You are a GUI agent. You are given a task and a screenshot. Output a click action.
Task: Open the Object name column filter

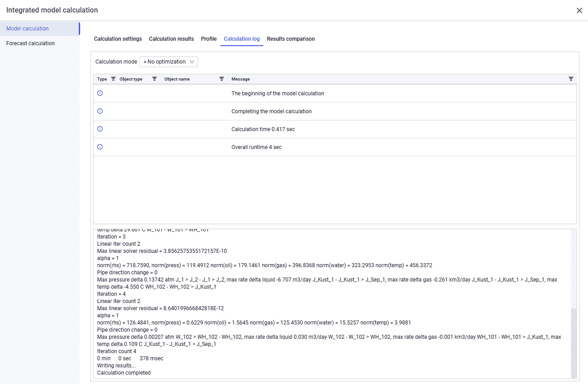tap(222, 79)
